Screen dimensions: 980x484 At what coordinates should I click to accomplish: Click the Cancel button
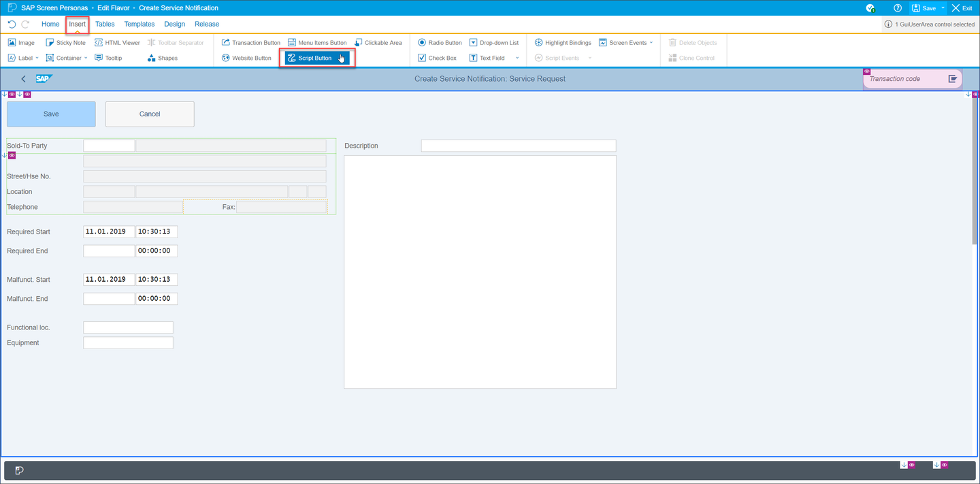(150, 114)
